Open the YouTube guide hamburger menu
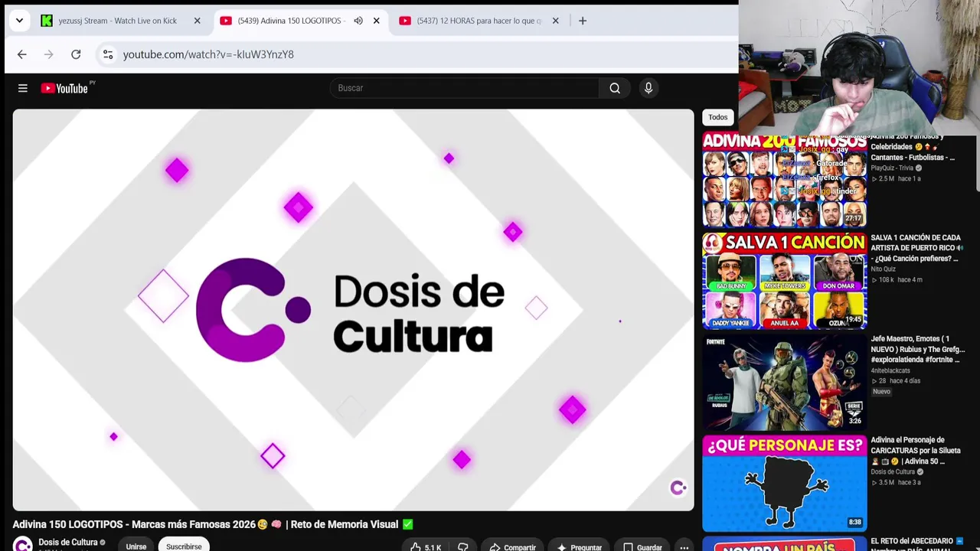The height and width of the screenshot is (551, 980). pyautogui.click(x=23, y=88)
